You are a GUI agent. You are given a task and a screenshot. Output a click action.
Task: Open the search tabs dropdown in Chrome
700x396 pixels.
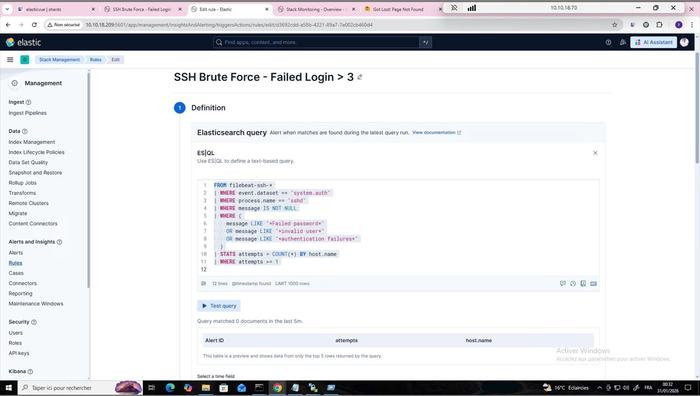click(7, 9)
